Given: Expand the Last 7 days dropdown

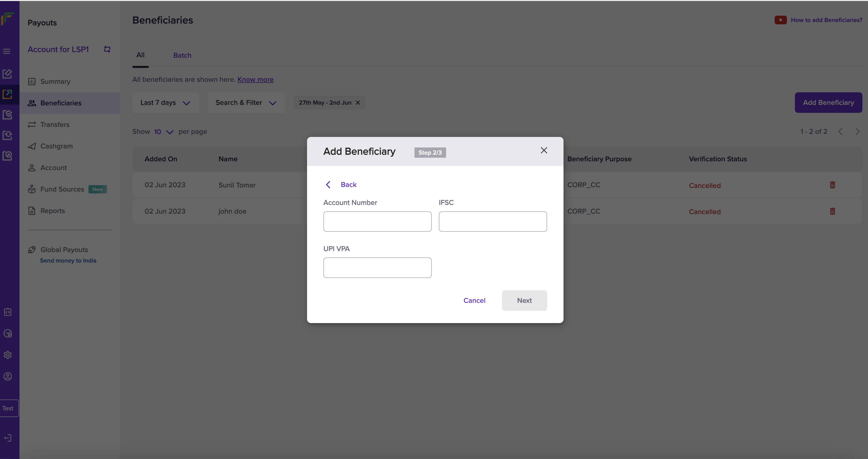Looking at the screenshot, I should [x=165, y=103].
